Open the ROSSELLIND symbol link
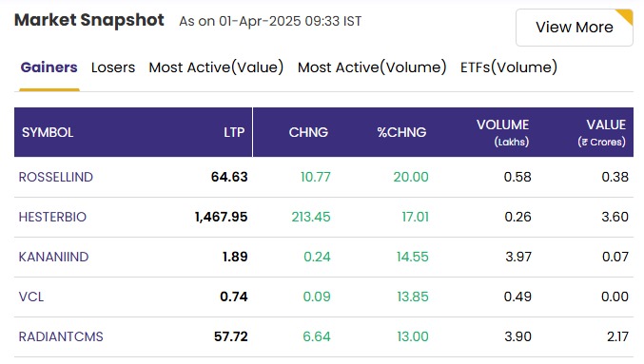Viewport: 644px width, 364px height. point(56,177)
